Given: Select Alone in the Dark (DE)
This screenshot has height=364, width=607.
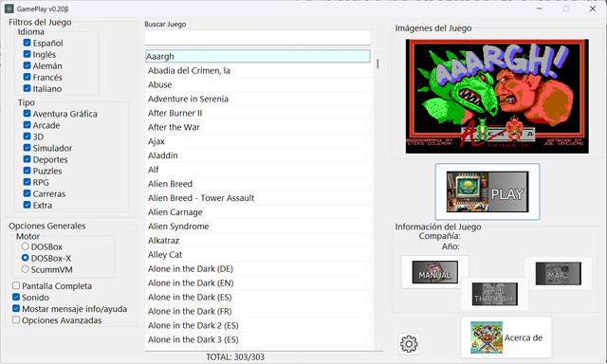Looking at the screenshot, I should pos(258,268).
